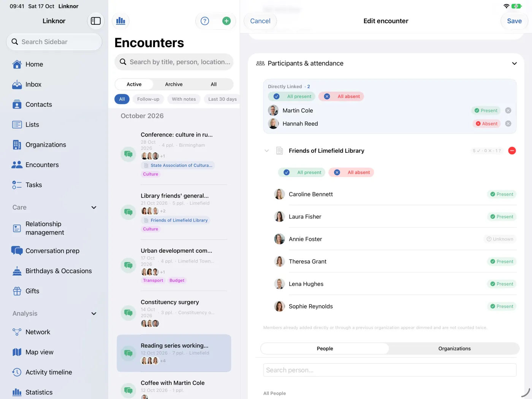Viewport: 532px width, 399px height.
Task: Open Activity timeline in the sidebar
Action: pyautogui.click(x=54, y=372)
